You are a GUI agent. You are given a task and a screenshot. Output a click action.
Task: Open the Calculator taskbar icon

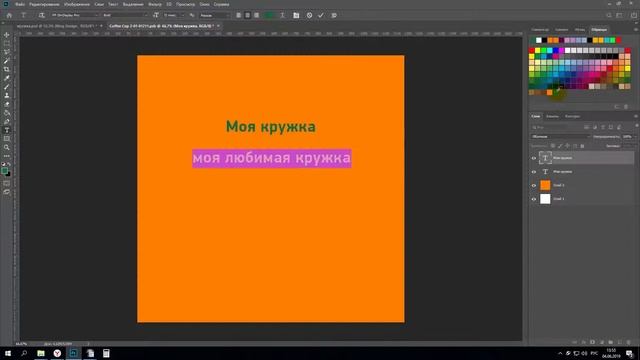(x=106, y=353)
